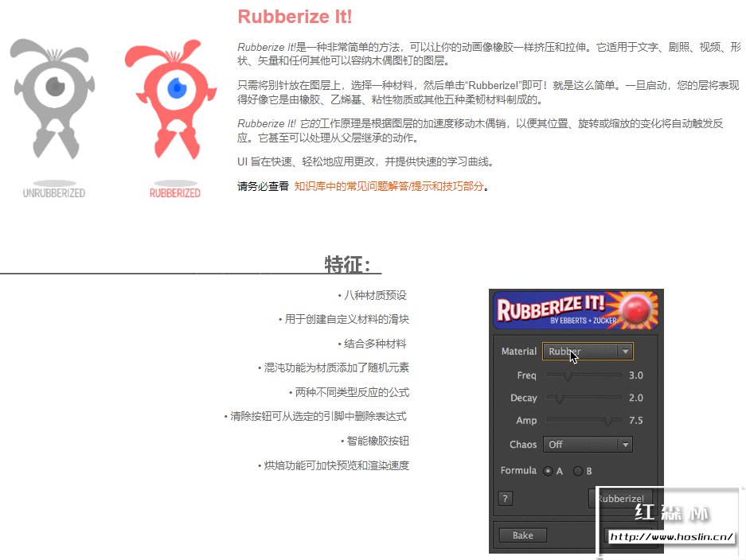Click the Formula label in panel
The height and width of the screenshot is (560, 746).
518,470
